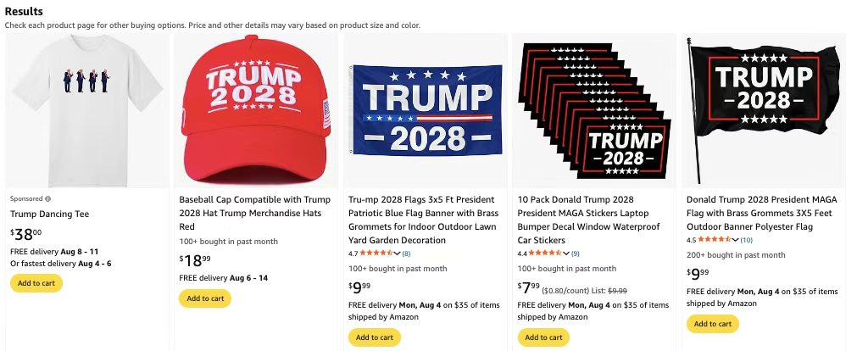The width and height of the screenshot is (868, 351).
Task: Add 10 Pack stickers to cart
Action: coord(543,337)
